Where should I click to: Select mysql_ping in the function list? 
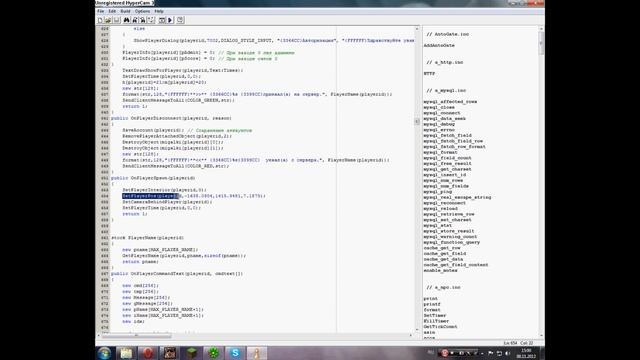click(x=438, y=191)
